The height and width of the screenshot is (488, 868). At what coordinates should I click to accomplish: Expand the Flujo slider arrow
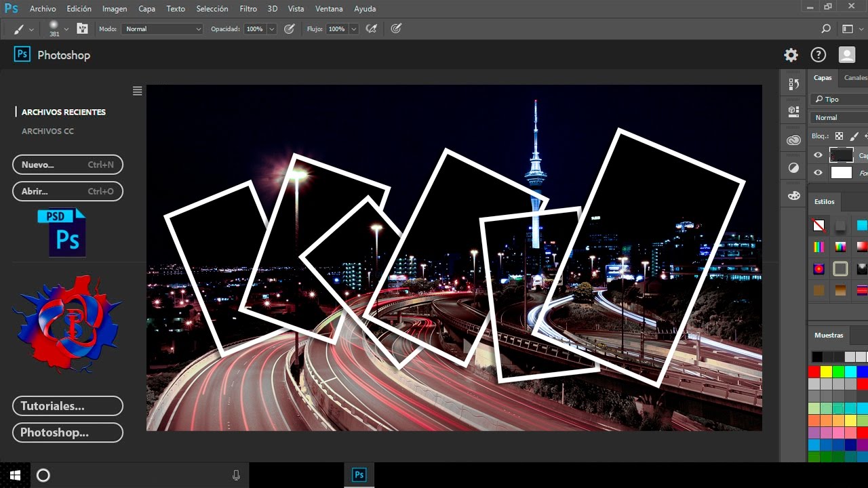point(354,29)
